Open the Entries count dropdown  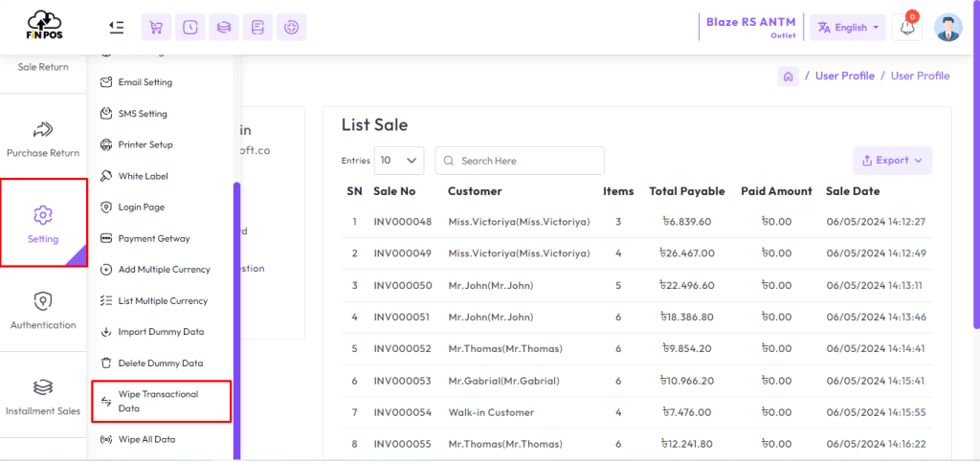tap(399, 161)
